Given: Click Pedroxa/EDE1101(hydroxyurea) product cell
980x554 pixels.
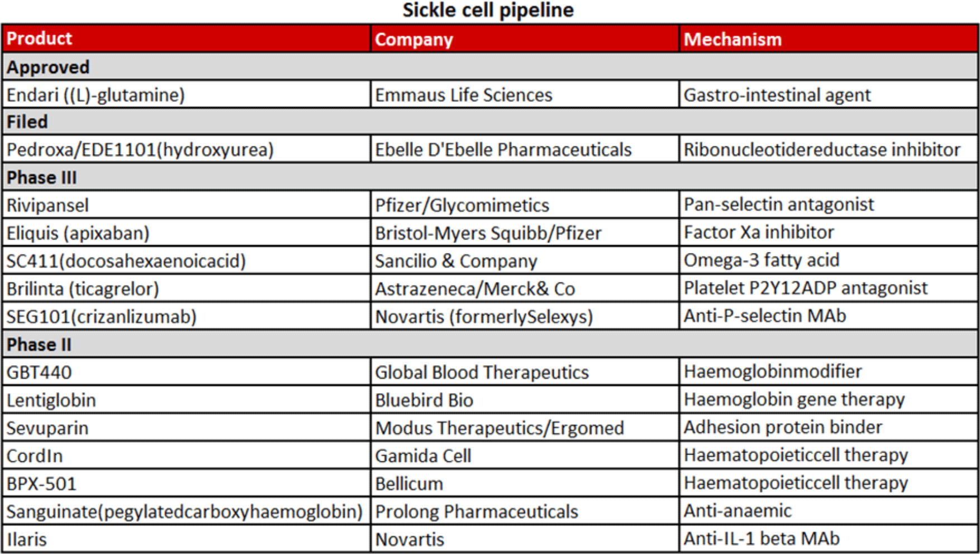Looking at the screenshot, I should point(186,149).
